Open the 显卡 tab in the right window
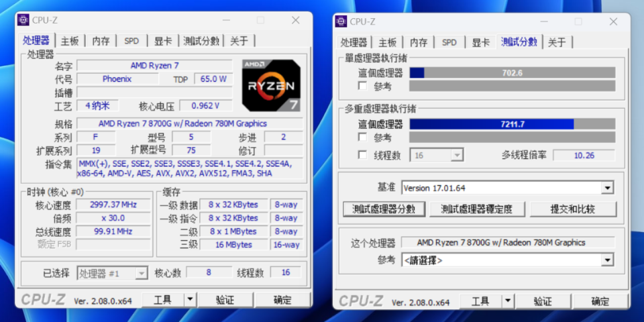644x322 pixels. (x=481, y=42)
